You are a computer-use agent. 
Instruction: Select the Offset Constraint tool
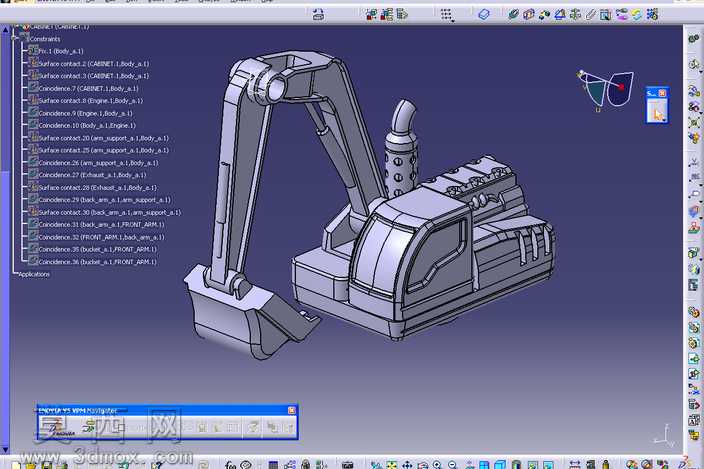coord(544,14)
